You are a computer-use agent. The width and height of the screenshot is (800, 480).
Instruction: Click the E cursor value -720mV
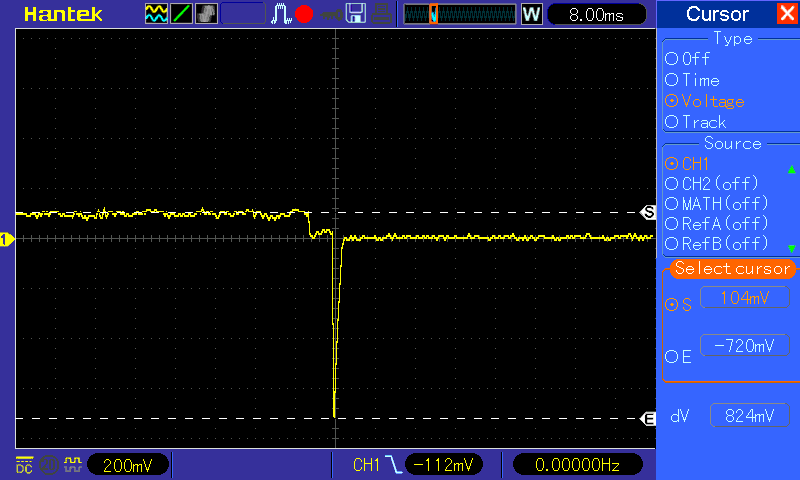(x=745, y=346)
